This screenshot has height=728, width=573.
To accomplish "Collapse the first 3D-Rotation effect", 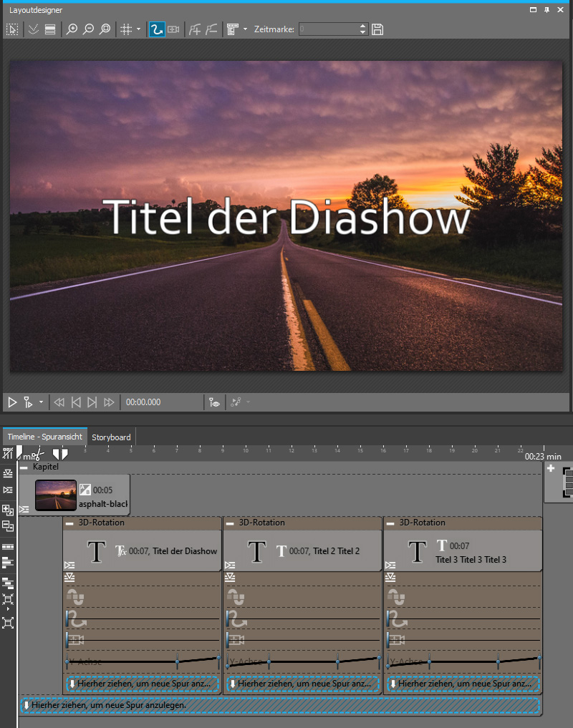I will click(x=69, y=523).
